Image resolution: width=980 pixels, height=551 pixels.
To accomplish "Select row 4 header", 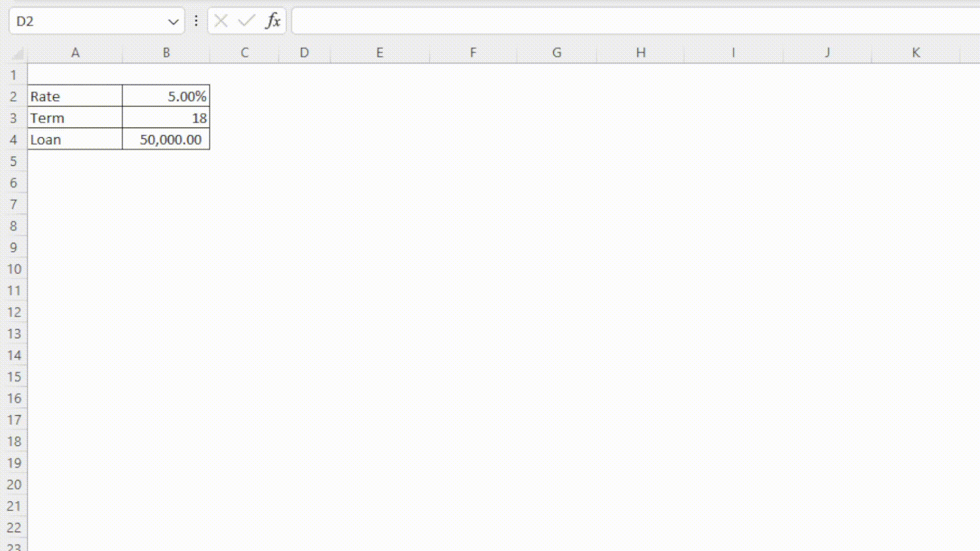I will pyautogui.click(x=14, y=139).
